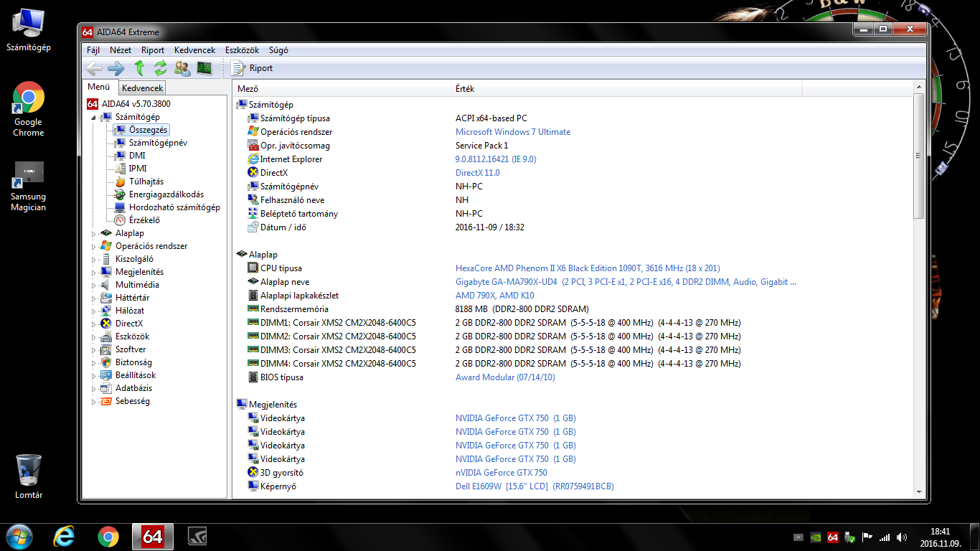Viewport: 980px width, 551px height.
Task: Open the Windows Start button
Action: point(19,536)
